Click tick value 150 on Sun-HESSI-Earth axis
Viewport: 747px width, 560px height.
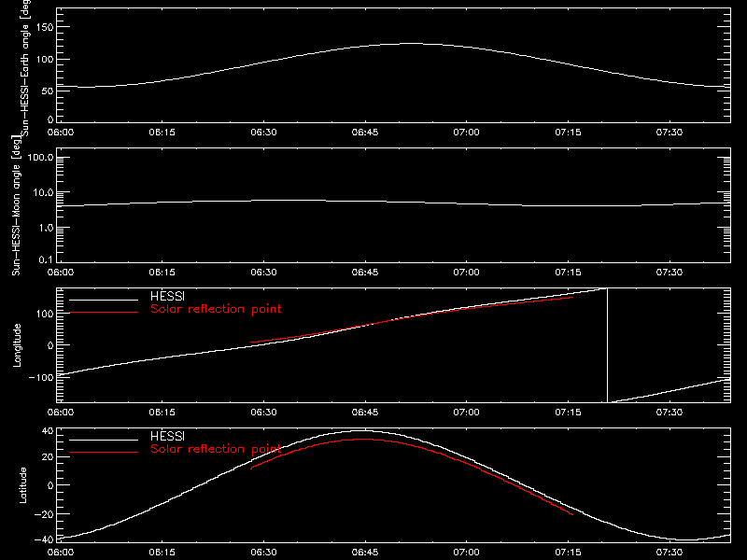(x=44, y=27)
